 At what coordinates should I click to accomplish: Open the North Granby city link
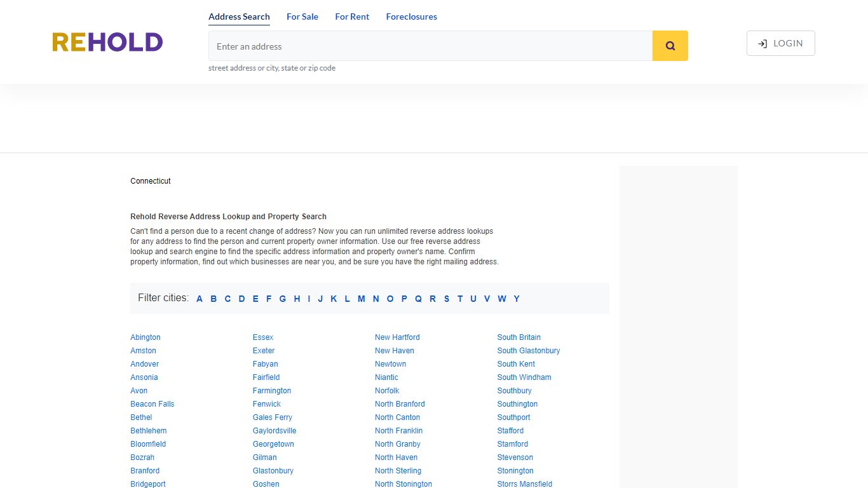coord(398,444)
